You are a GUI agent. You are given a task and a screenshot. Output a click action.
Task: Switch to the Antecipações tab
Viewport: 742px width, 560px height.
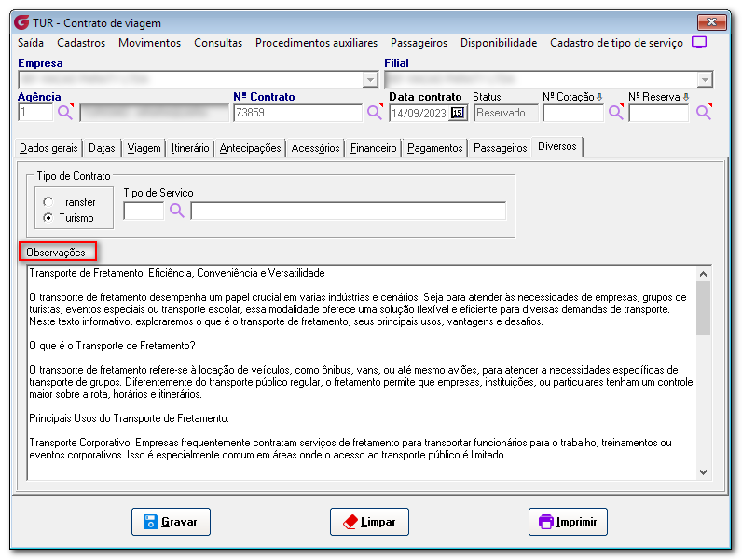[x=250, y=148]
